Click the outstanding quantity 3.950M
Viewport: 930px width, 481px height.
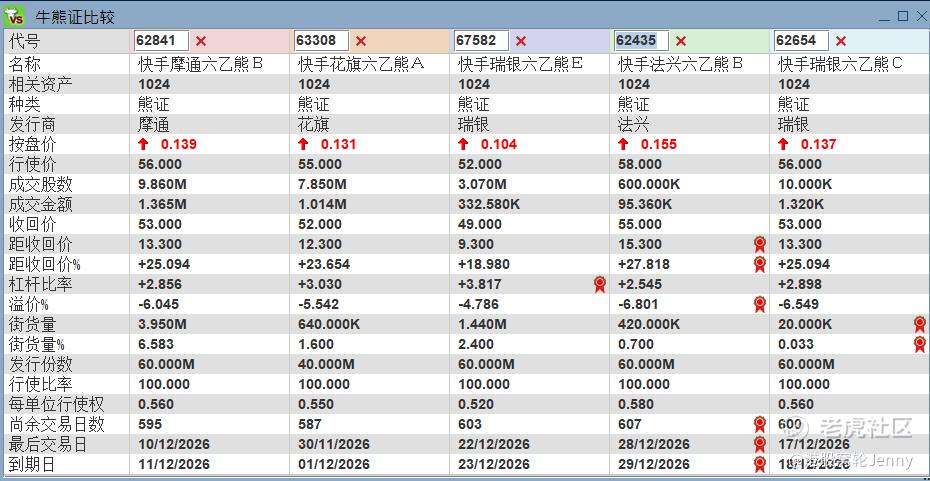point(162,324)
